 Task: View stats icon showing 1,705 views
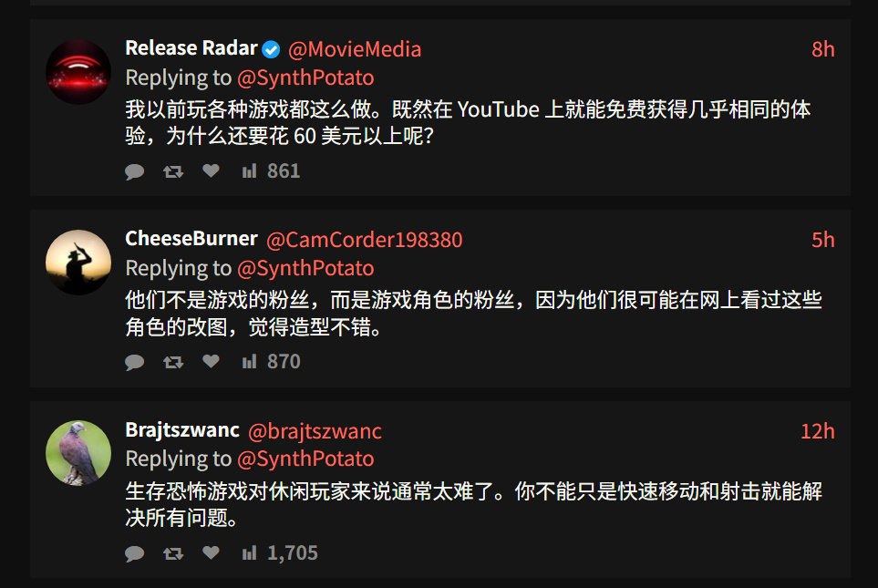tap(249, 553)
